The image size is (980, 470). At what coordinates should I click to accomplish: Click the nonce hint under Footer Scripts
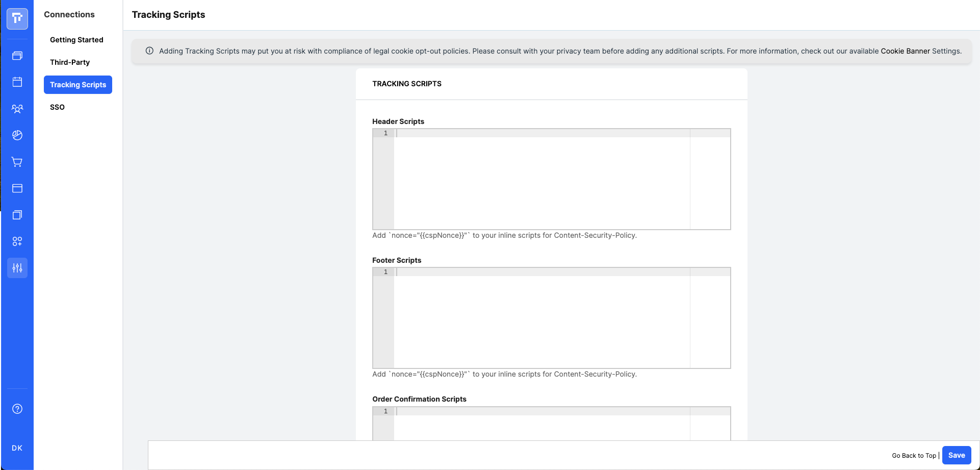click(504, 374)
